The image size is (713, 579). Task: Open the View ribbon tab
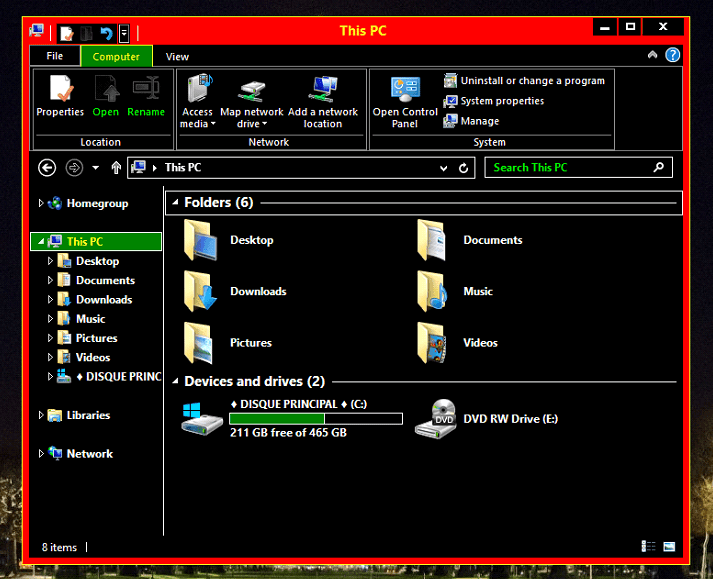tap(177, 57)
